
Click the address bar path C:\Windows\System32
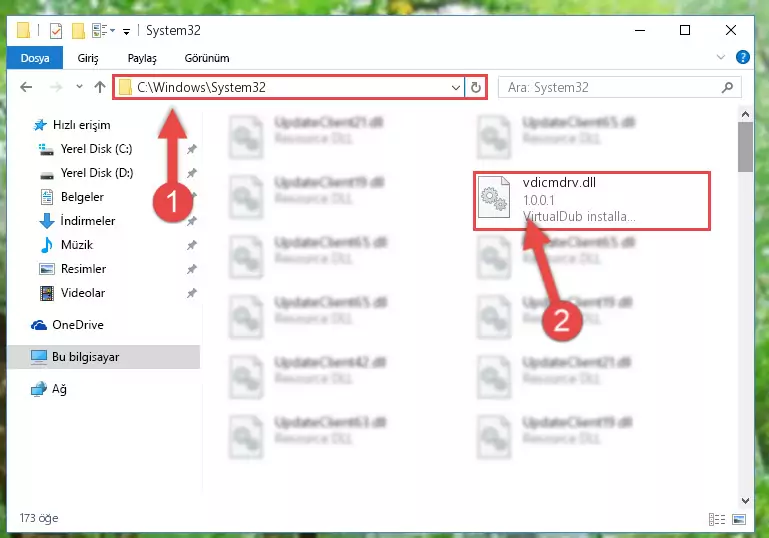[x=202, y=87]
